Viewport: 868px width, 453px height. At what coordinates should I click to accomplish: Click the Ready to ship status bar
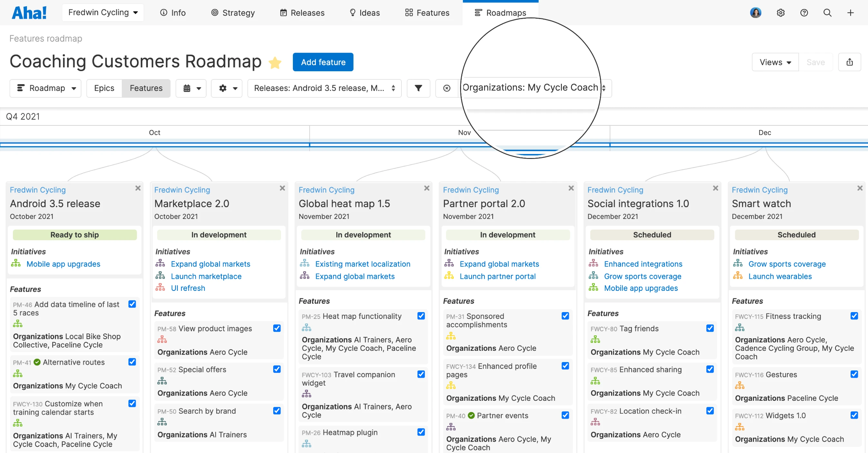point(74,234)
